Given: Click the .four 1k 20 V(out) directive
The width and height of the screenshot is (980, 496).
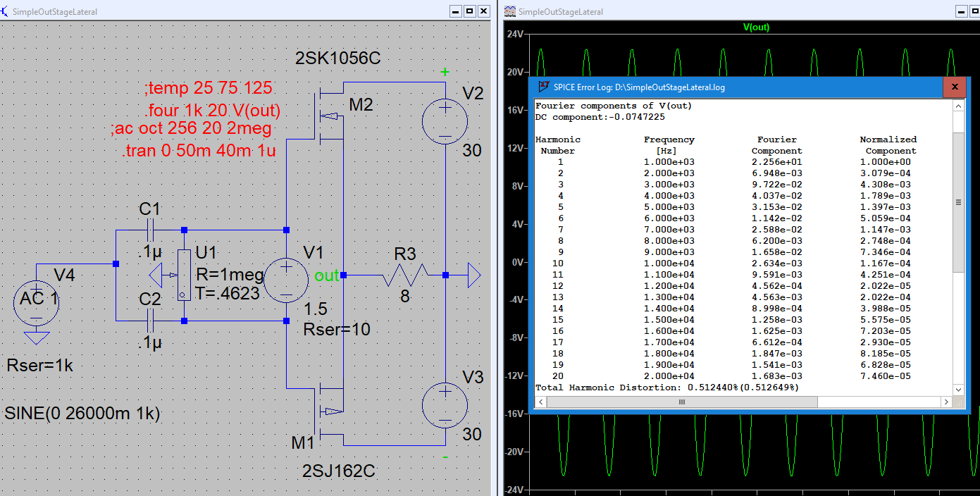Looking at the screenshot, I should [x=211, y=111].
